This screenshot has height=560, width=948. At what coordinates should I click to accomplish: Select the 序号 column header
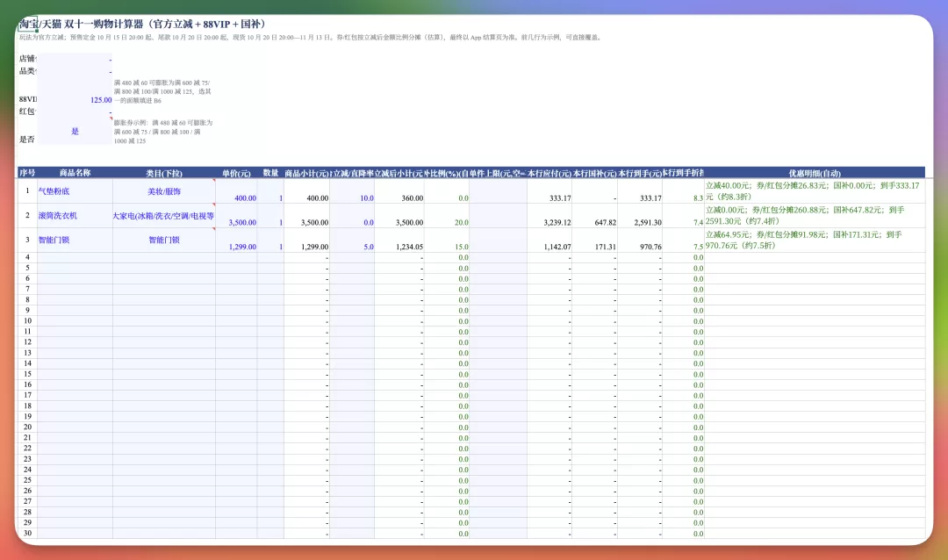(27, 173)
